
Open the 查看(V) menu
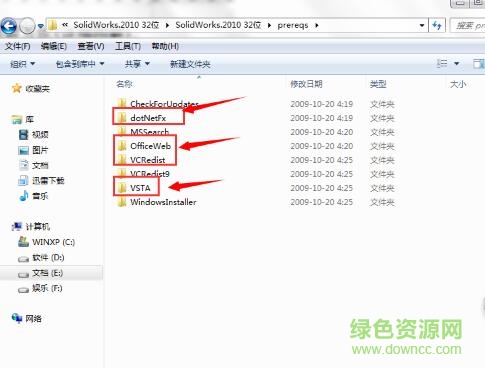[x=91, y=46]
